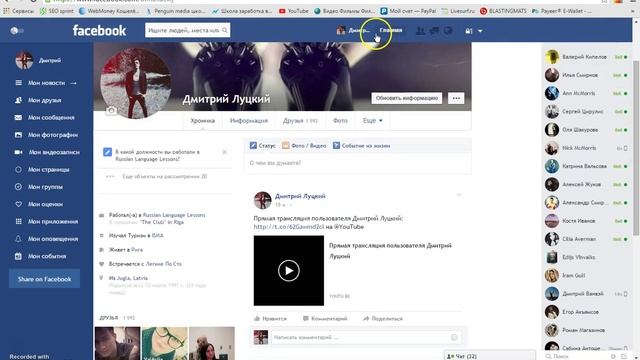Open YouTube bookmark in bookmarks bar
640x360 pixels.
[x=293, y=11]
